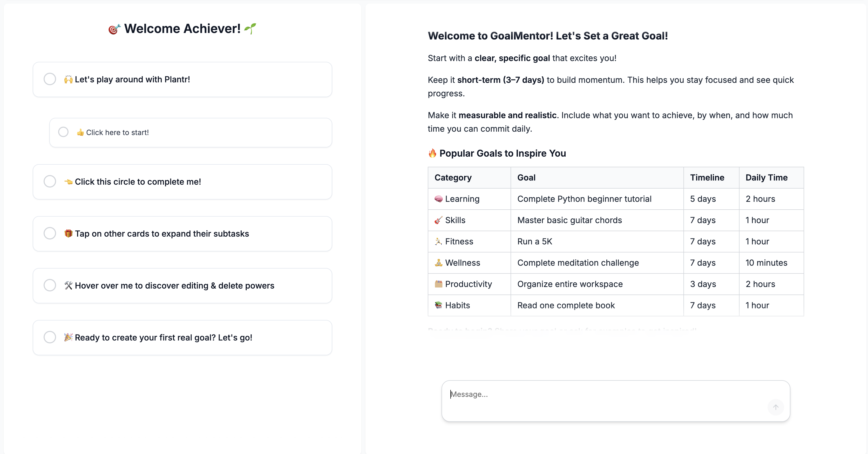Click the brain icon in Learning row
The width and height of the screenshot is (868, 454).
point(438,199)
